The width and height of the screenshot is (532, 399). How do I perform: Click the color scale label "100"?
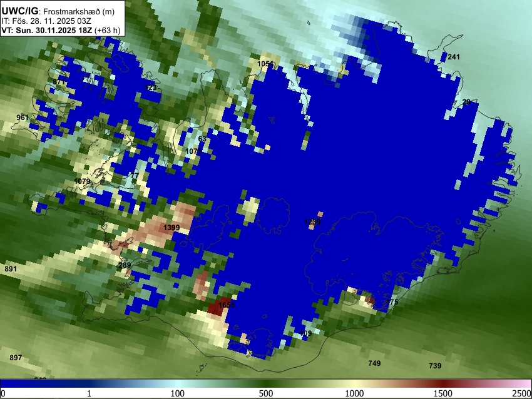coord(177,393)
